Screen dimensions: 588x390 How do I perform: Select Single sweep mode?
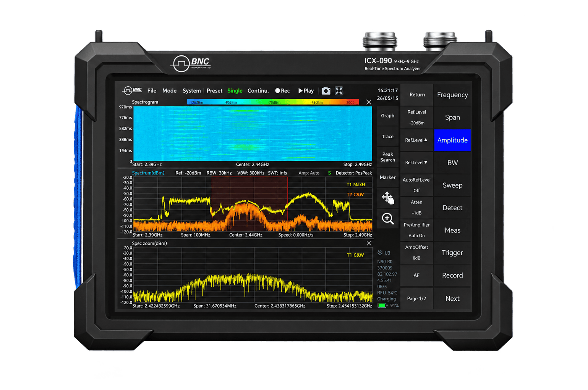pyautogui.click(x=235, y=91)
